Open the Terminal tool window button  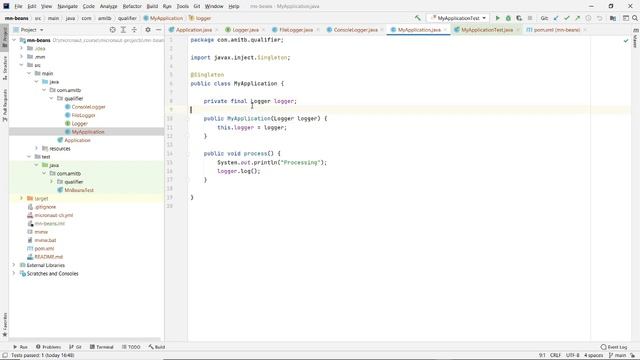[x=102, y=347]
